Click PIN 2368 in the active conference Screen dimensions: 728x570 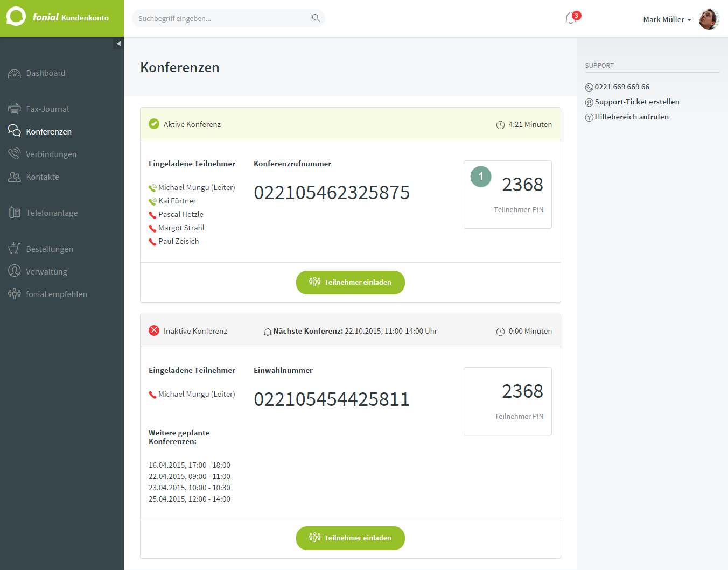pyautogui.click(x=522, y=185)
